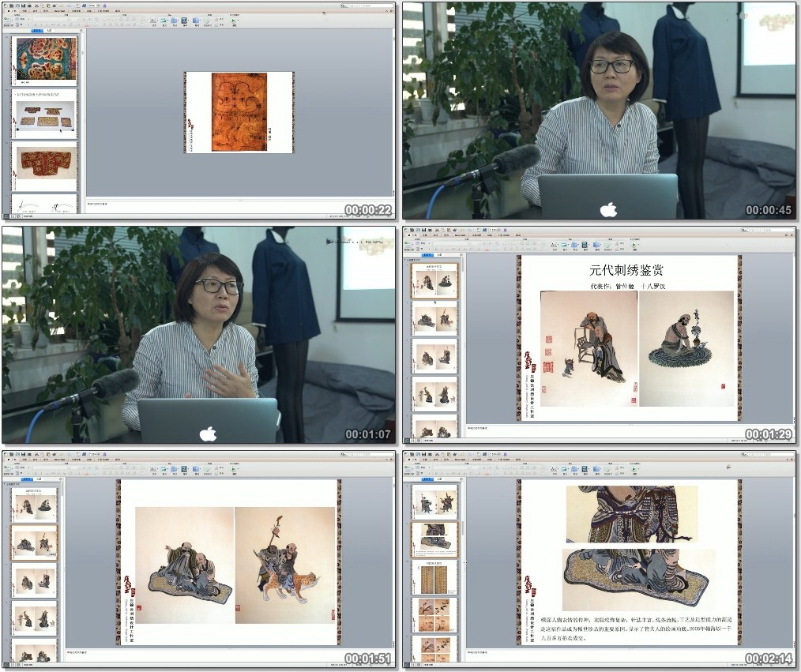Select top thumbnail in 00:01:51 frame panel

[x=34, y=504]
